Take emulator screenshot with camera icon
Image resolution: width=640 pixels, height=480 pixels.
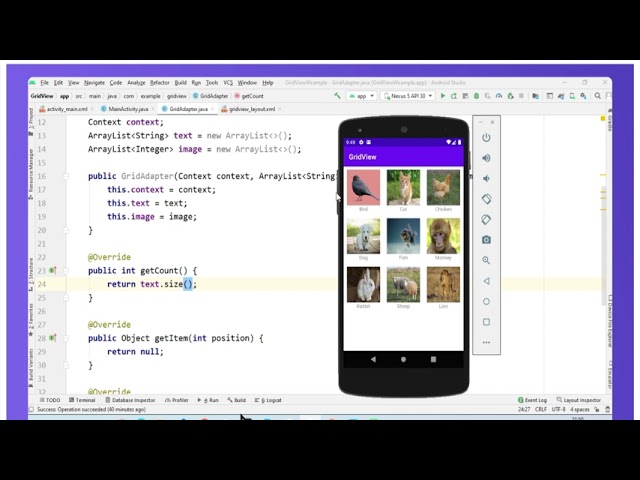point(486,240)
